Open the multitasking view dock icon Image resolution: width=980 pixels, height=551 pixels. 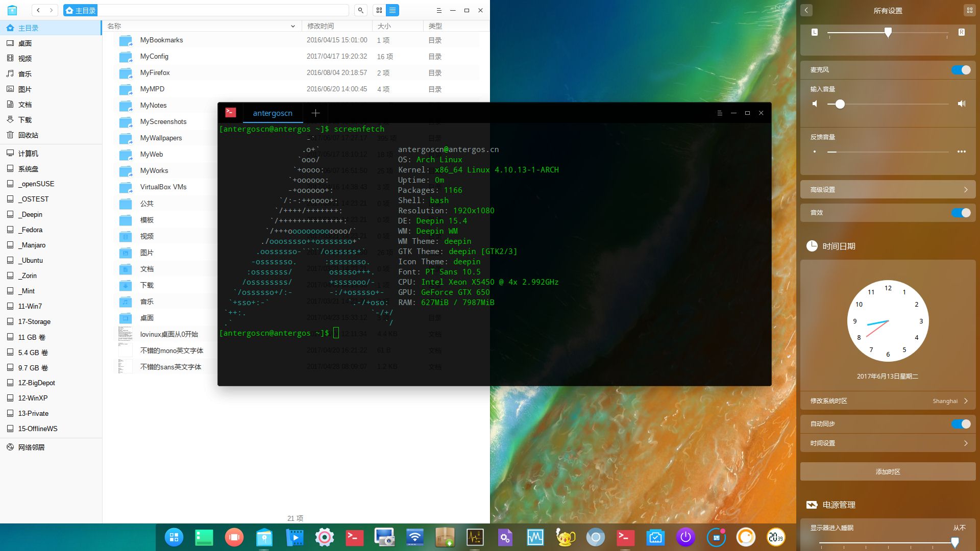[x=234, y=537]
